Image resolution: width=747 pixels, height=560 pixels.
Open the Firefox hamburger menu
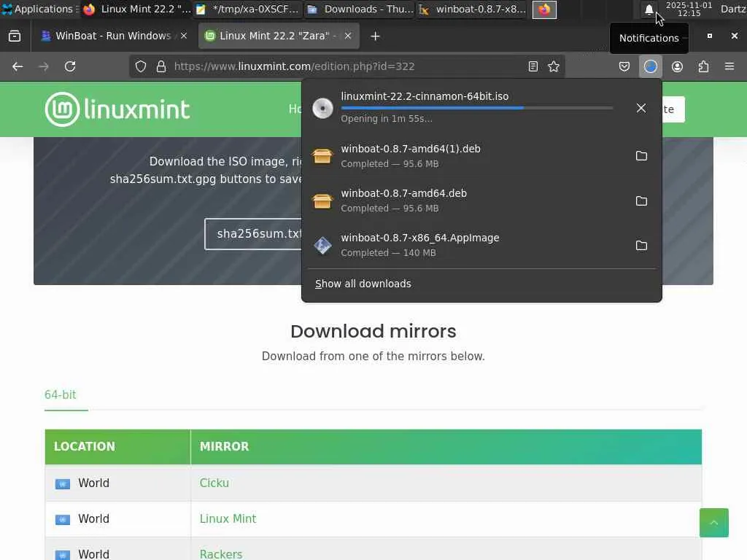coord(729,66)
